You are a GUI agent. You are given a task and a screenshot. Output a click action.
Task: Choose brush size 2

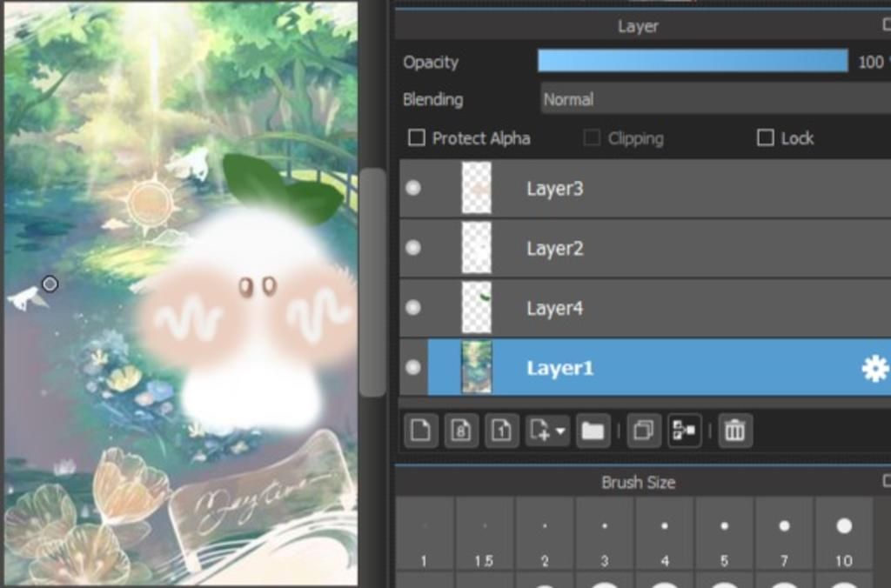(545, 534)
